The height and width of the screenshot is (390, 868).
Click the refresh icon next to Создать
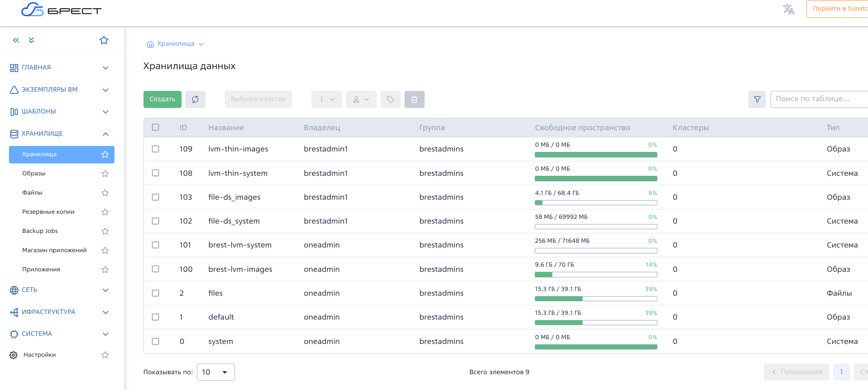(x=195, y=99)
